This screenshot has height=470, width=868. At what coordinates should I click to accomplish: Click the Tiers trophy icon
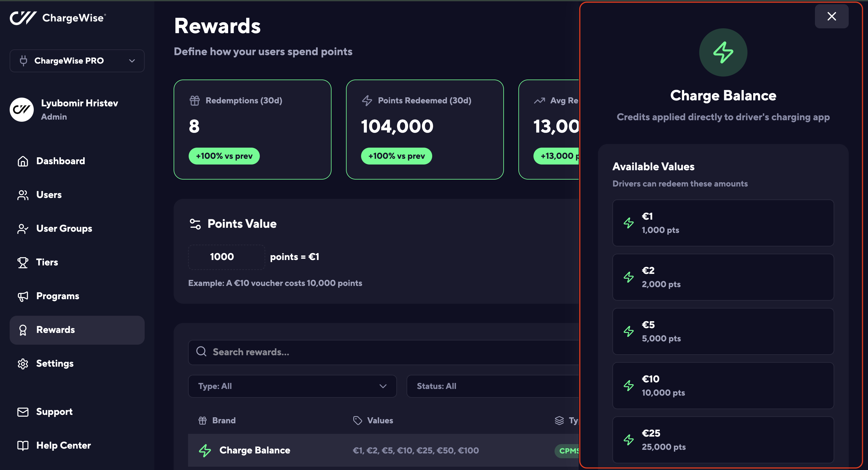coord(23,262)
